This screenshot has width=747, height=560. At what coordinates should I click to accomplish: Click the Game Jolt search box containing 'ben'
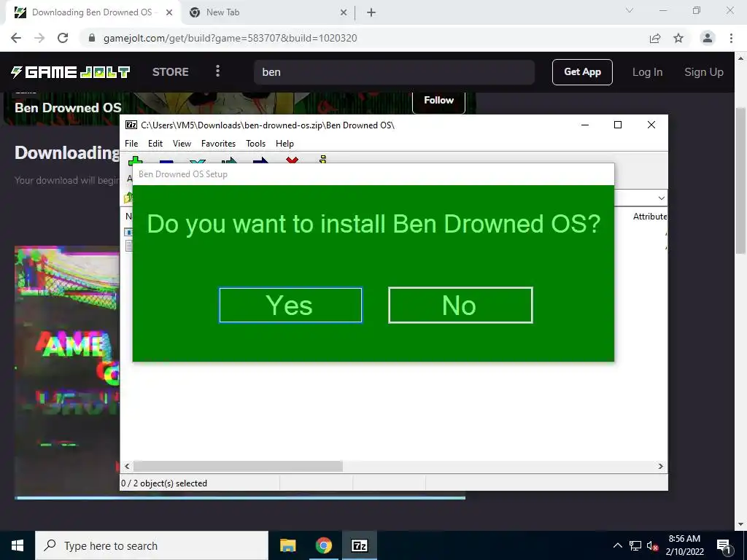pyautogui.click(x=394, y=72)
